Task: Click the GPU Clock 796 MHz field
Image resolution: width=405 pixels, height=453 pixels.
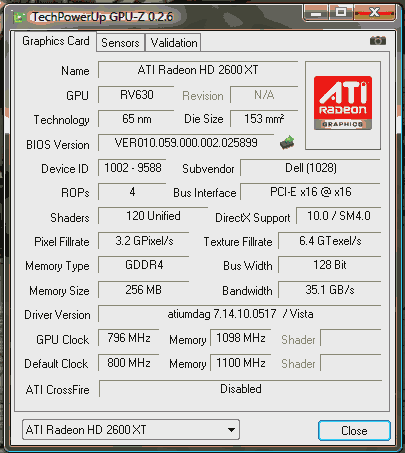Action: [129, 338]
